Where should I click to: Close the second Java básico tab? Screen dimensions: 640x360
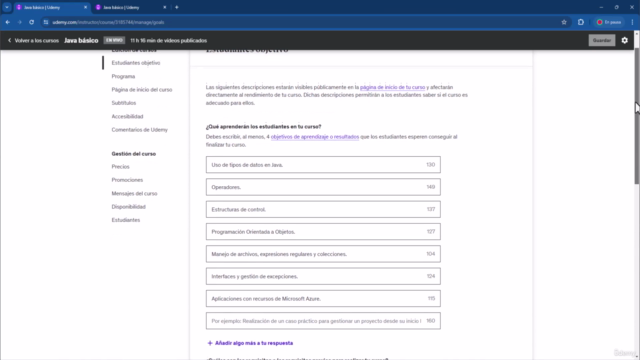coord(164,7)
